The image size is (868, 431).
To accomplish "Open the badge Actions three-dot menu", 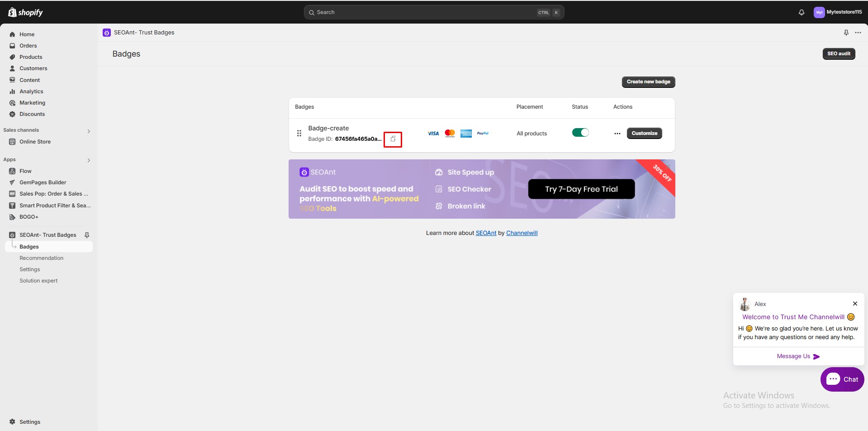I will [x=617, y=133].
